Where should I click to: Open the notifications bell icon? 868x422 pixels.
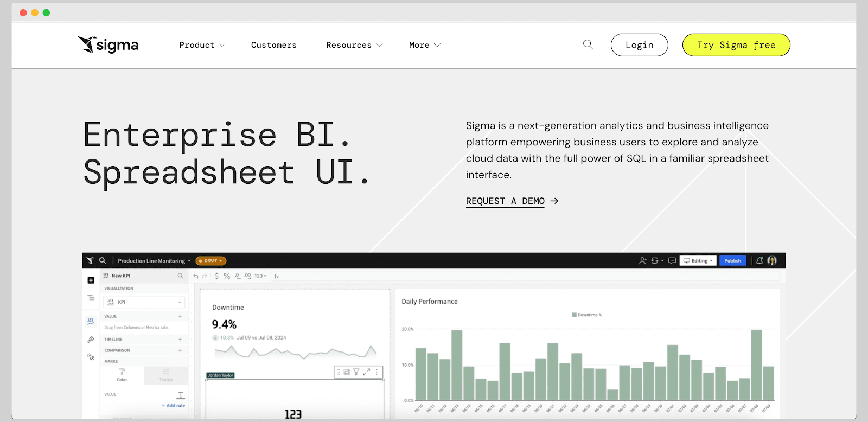pyautogui.click(x=759, y=260)
